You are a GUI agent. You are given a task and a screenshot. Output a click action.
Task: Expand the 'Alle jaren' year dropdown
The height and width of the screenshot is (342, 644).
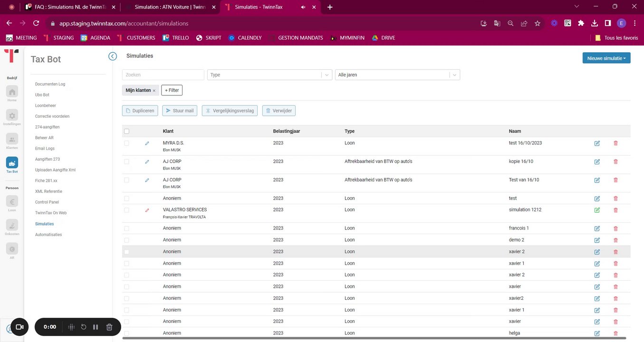pyautogui.click(x=397, y=75)
